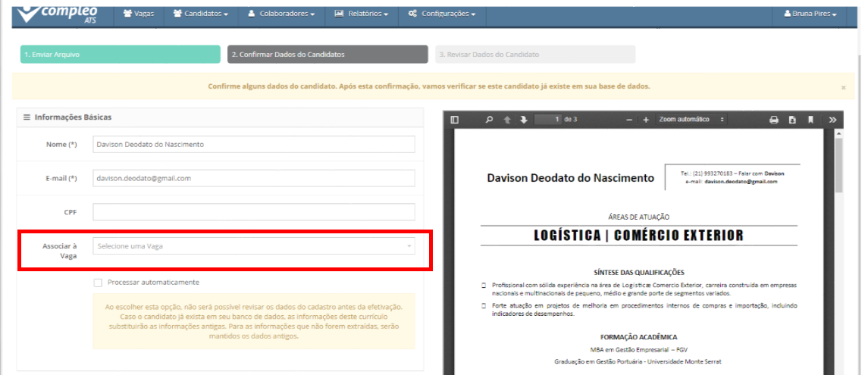Click the empty CPF field
868x375 pixels.
pyautogui.click(x=253, y=212)
